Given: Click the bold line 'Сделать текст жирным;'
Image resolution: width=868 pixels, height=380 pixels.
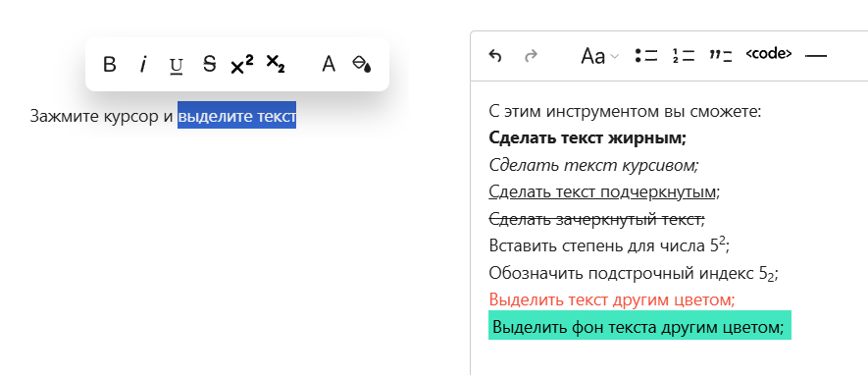Looking at the screenshot, I should (x=587, y=138).
